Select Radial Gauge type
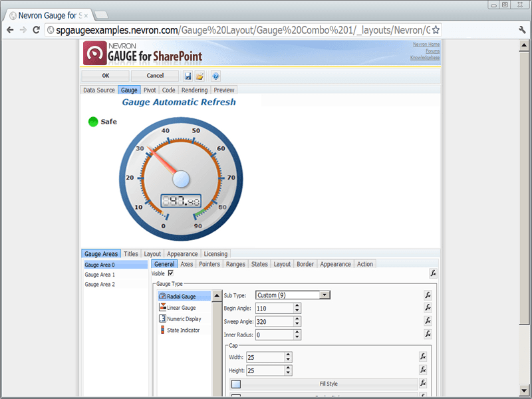This screenshot has width=532, height=399. [x=184, y=296]
